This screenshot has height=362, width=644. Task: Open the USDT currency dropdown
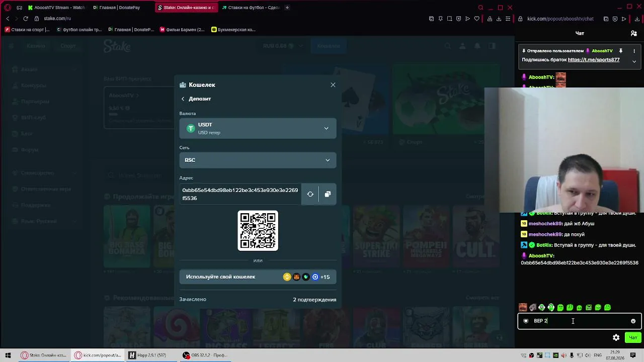[x=258, y=129]
